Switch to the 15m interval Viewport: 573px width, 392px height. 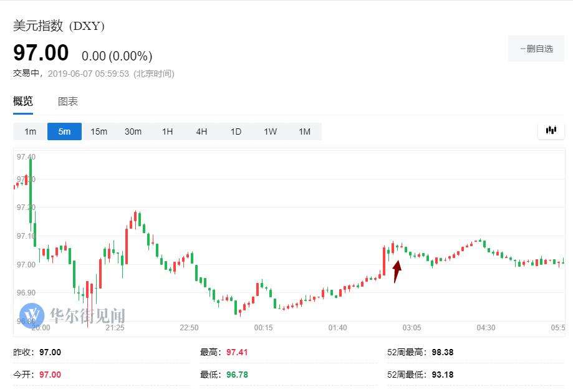(x=99, y=131)
